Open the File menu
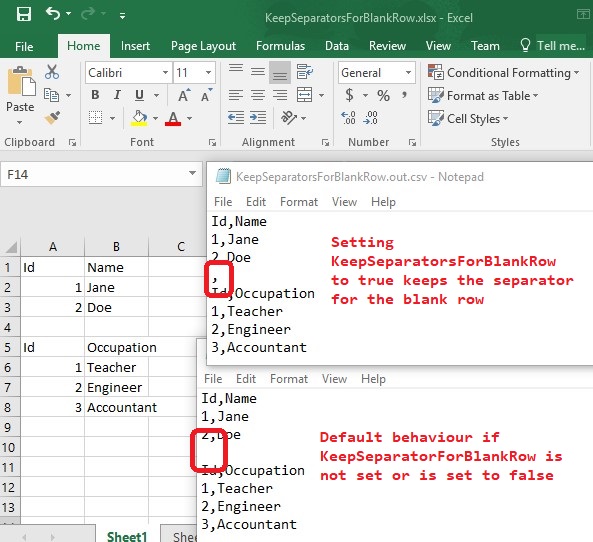The image size is (593, 542). 24,47
